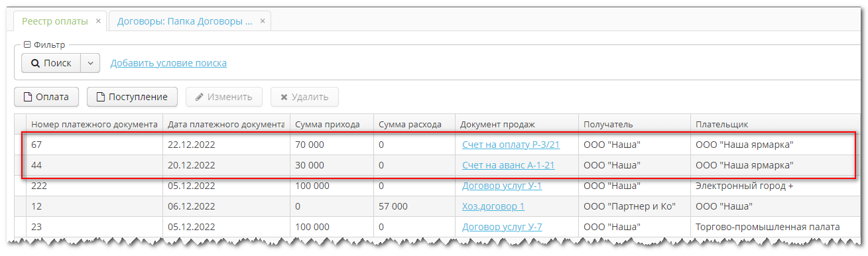
Task: Click date cell 06.12.2022
Action: point(226,206)
